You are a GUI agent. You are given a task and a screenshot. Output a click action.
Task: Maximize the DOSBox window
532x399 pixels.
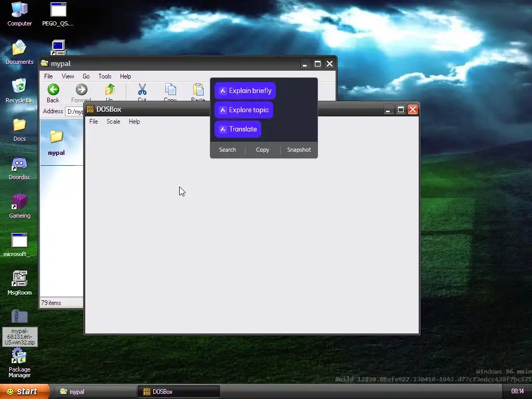[x=401, y=110]
